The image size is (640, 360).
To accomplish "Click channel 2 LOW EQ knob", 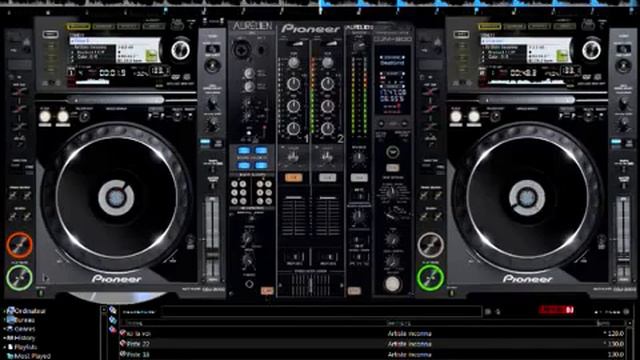I will (327, 128).
